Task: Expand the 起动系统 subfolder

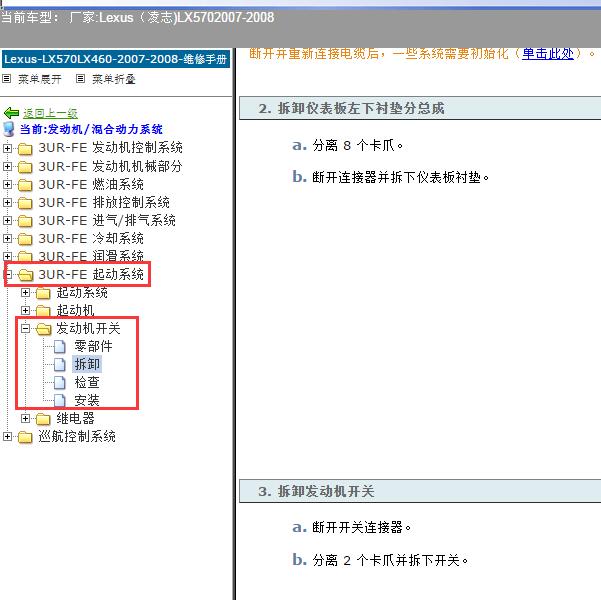Action: click(25, 293)
